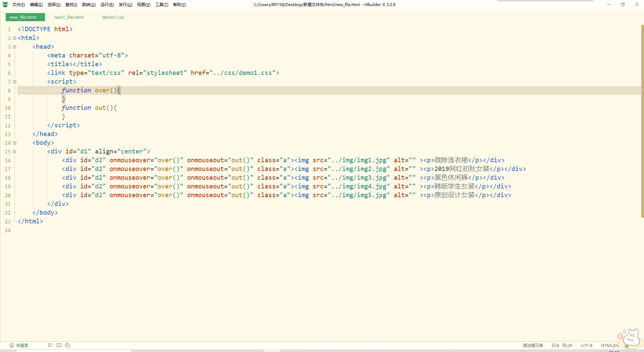Click the vertical scrollbar in editor
Screen dimensions: 644x352
pyautogui.click(x=642, y=121)
